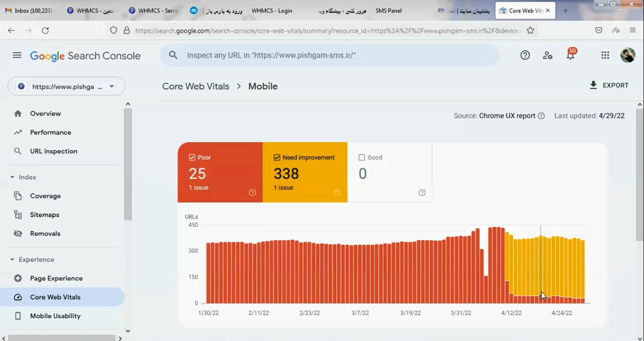The width and height of the screenshot is (644, 341).
Task: Uncheck the Poor checkbox
Action: 192,157
